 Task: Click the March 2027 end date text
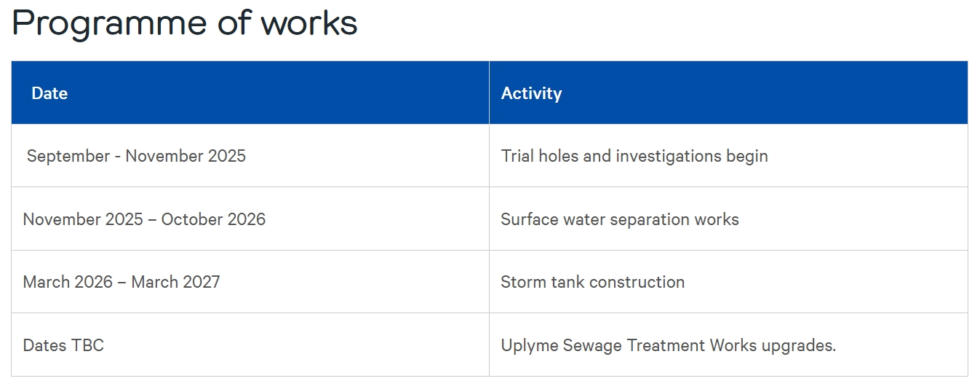click(175, 282)
